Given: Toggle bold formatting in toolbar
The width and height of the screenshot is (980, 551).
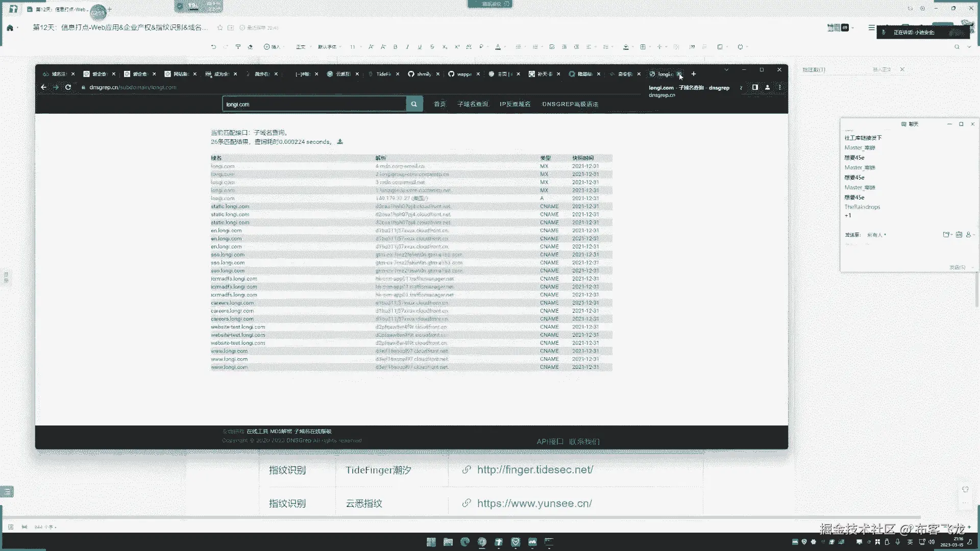Looking at the screenshot, I should click(395, 47).
